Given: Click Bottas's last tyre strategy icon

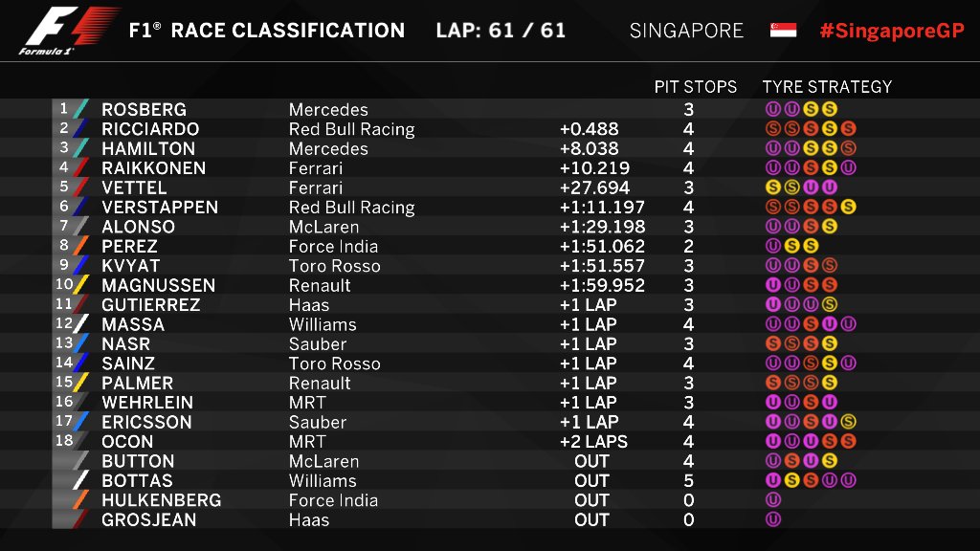Looking at the screenshot, I should pos(848,480).
